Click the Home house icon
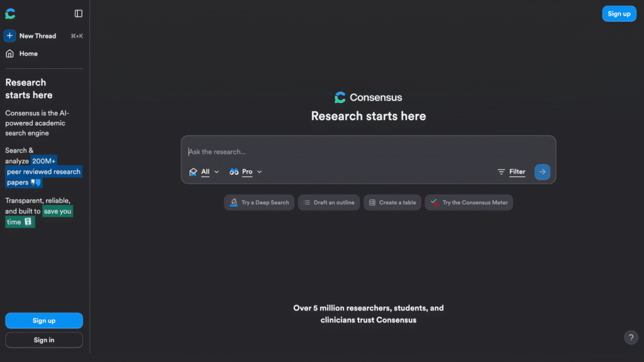The image size is (644, 362). tap(8, 53)
